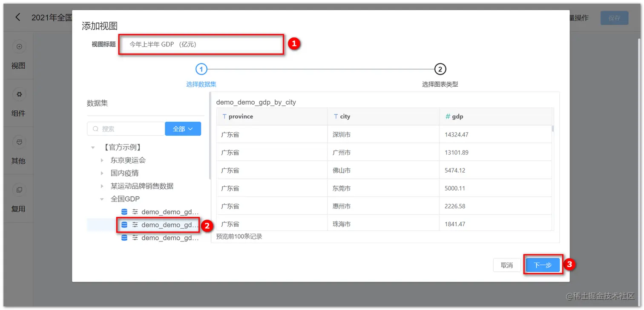
Task: Click the highlighted demo_demo_gd... dataset
Action: pos(170,225)
